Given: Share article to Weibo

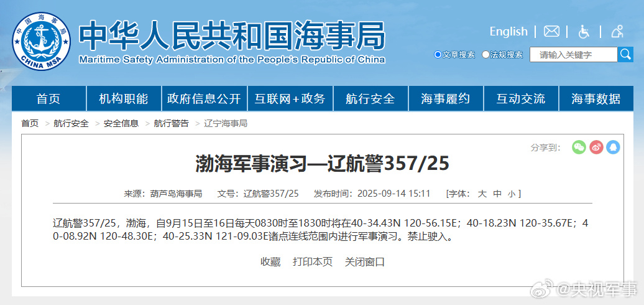Looking at the screenshot, I should pyautogui.click(x=596, y=148).
